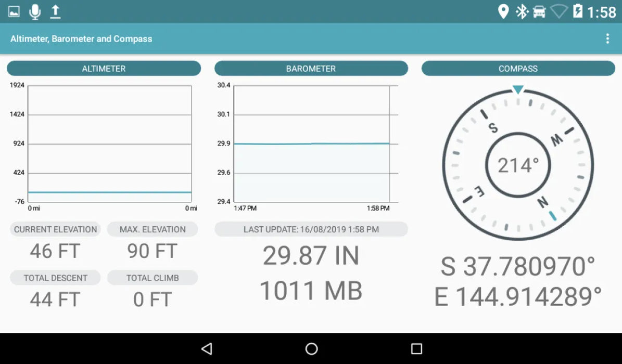
Task: Tap the MAX. ELEVATION label
Action: coord(153,229)
